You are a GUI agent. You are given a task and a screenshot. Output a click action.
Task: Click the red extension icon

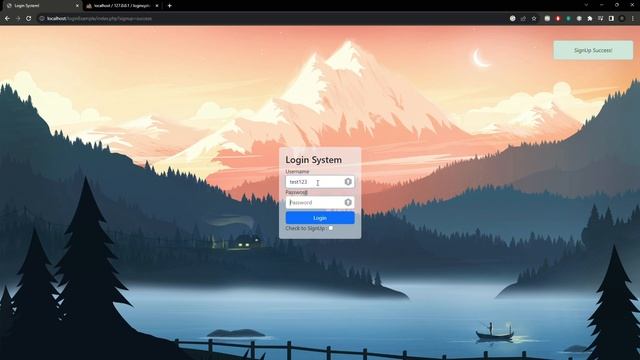[558, 18]
